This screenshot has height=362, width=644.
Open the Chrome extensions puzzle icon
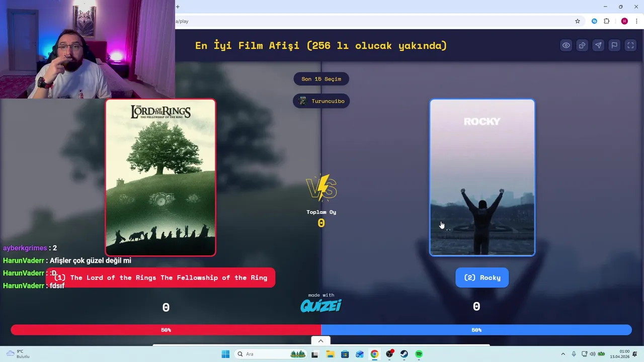tap(606, 21)
